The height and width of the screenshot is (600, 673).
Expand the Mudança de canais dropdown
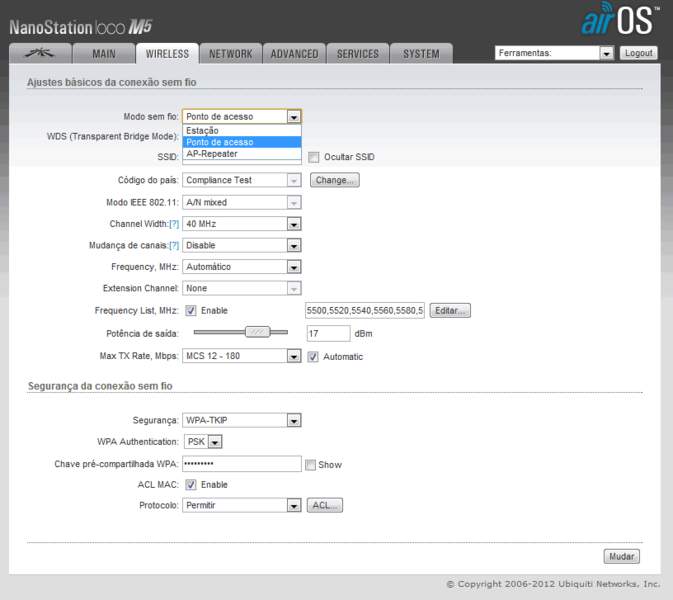(x=242, y=245)
